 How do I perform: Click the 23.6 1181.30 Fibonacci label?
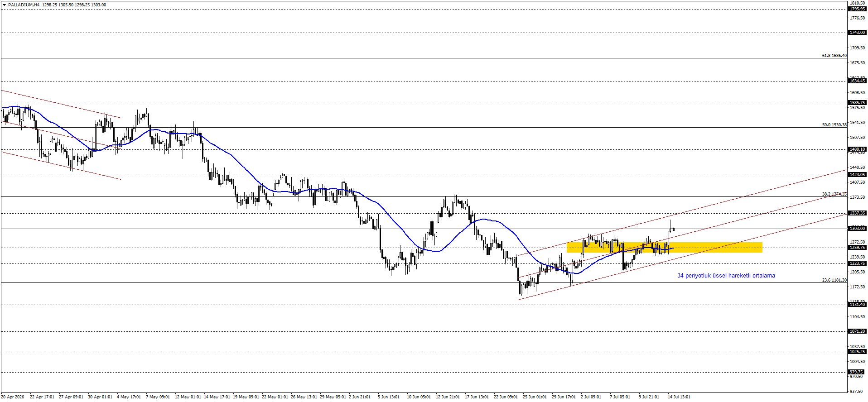coord(834,280)
